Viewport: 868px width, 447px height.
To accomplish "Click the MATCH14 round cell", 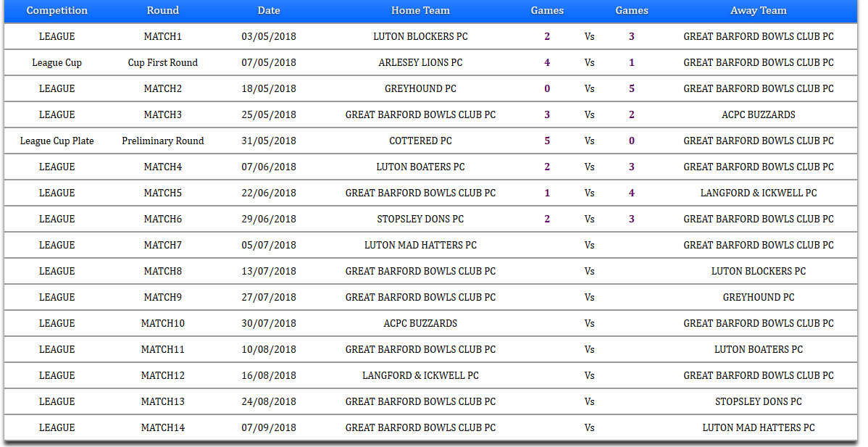I will (163, 427).
